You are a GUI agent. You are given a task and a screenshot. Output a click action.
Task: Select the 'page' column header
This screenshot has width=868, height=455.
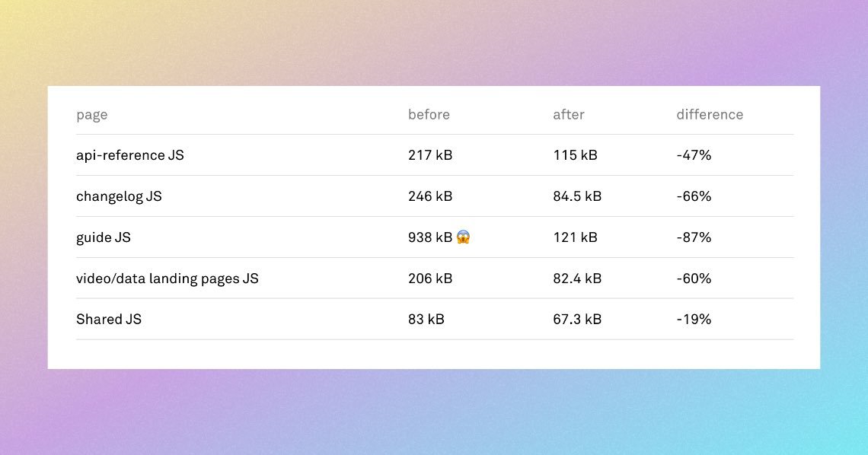point(92,115)
